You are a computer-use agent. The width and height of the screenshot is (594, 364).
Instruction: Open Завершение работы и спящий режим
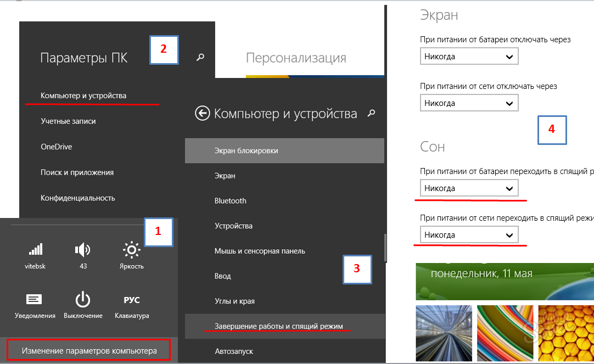[x=278, y=326]
